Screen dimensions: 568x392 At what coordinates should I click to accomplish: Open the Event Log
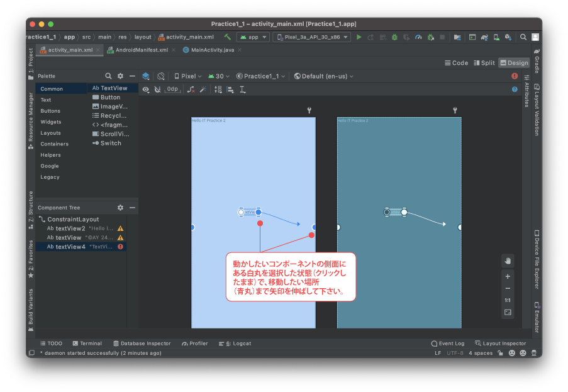point(448,344)
